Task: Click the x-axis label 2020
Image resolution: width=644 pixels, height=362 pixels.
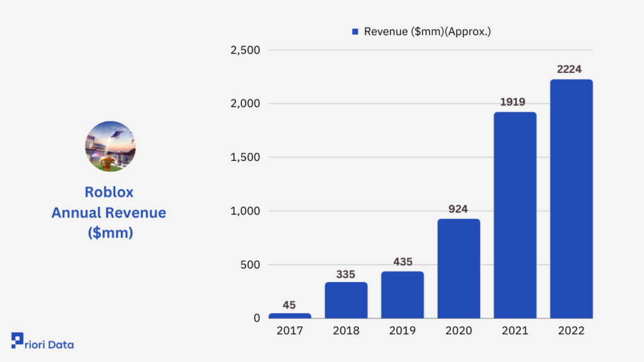Action: pyautogui.click(x=458, y=331)
